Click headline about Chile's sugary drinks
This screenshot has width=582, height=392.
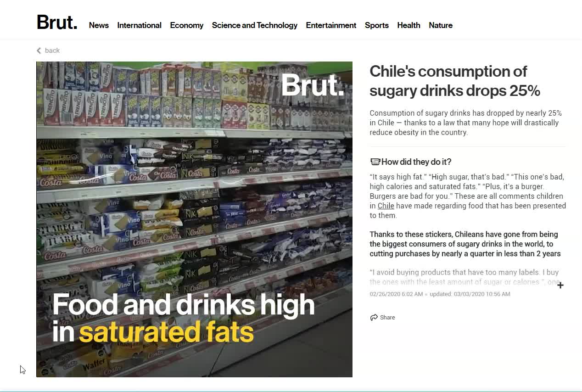tap(455, 81)
